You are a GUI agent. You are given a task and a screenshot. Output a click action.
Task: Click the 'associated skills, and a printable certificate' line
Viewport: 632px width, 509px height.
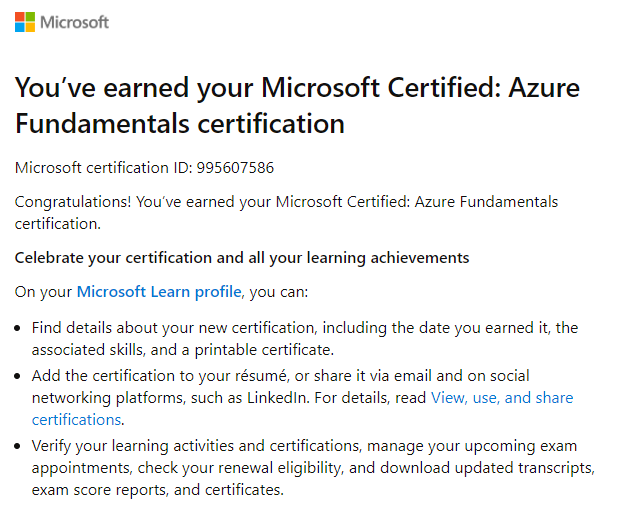coord(183,350)
